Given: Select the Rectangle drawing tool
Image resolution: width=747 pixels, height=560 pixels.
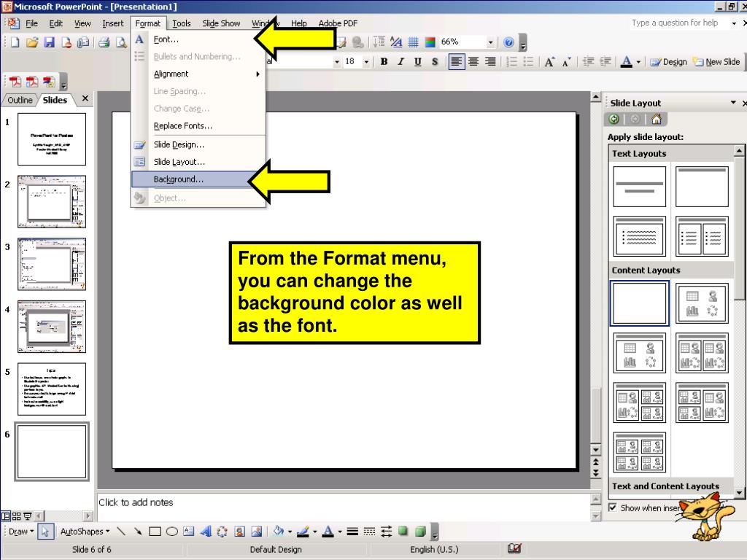Looking at the screenshot, I should (x=155, y=531).
